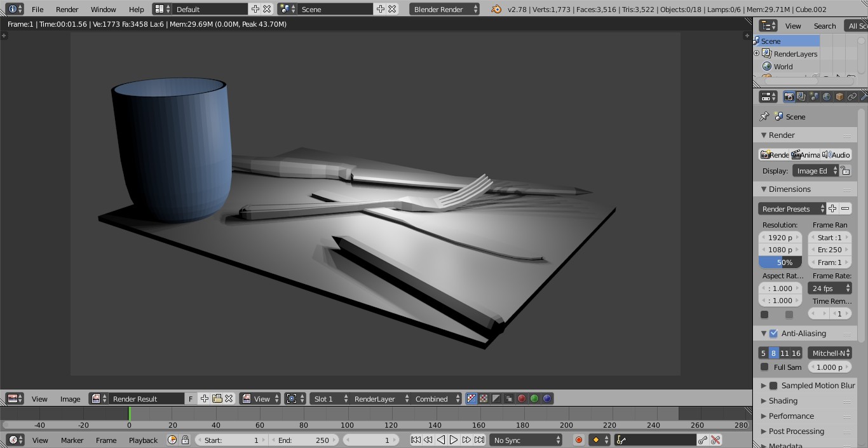Switch to the World properties globe icon
This screenshot has height=448, width=868.
826,97
